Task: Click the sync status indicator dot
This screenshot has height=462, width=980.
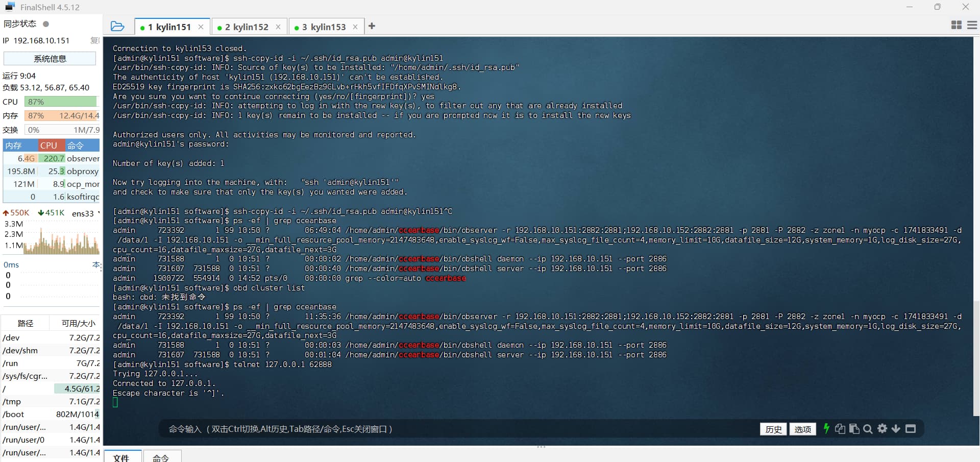Action: point(46,24)
